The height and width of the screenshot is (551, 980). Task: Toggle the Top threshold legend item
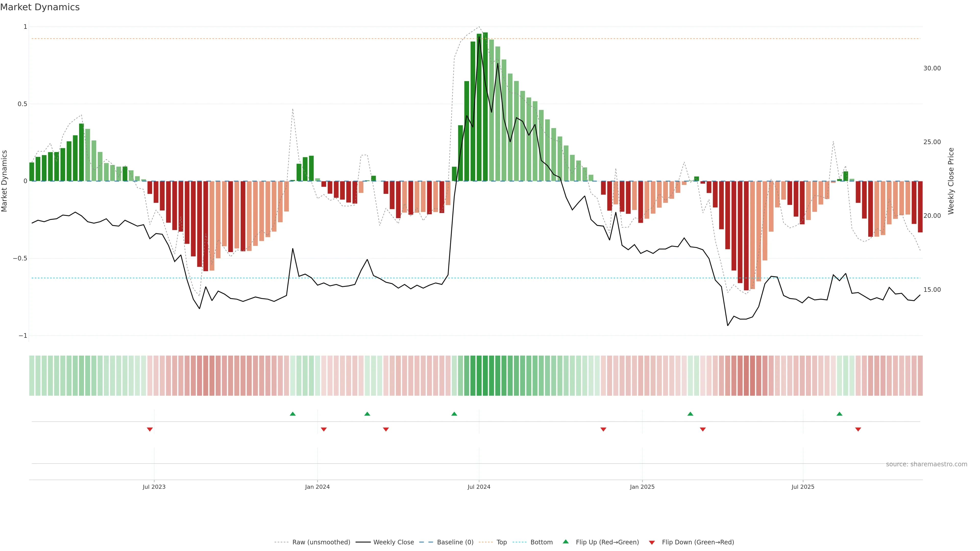pos(501,542)
